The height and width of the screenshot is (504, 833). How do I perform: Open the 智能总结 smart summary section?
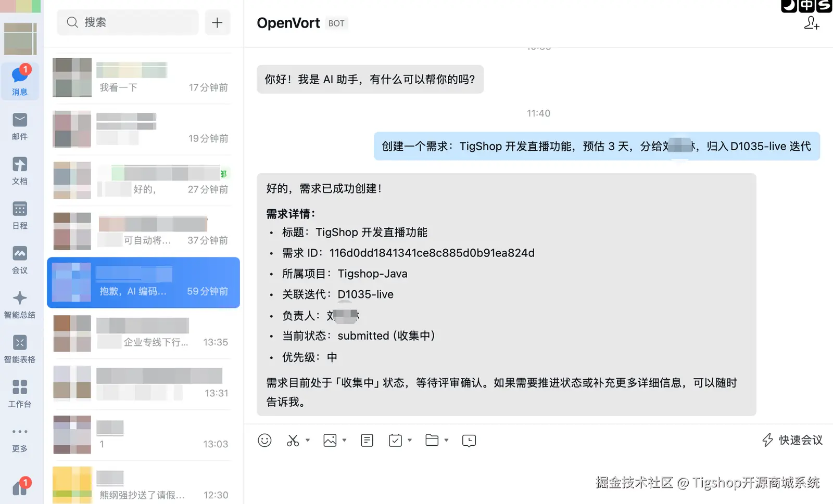click(20, 305)
